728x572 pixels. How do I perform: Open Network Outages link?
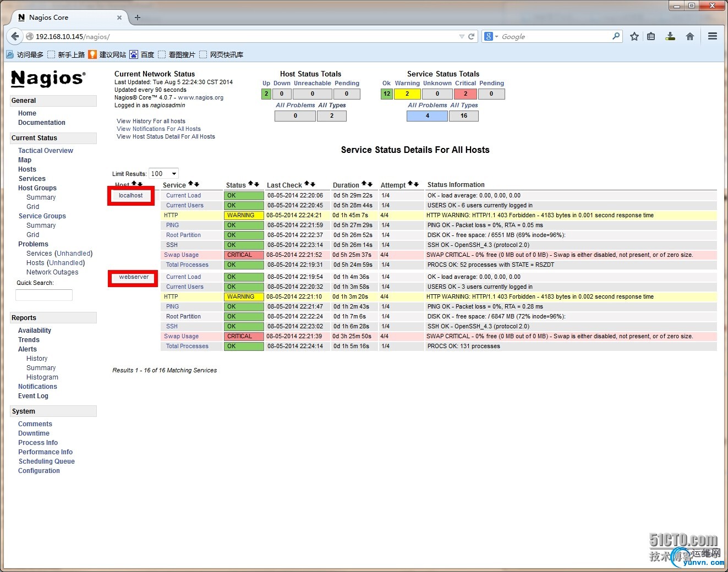[x=52, y=272]
